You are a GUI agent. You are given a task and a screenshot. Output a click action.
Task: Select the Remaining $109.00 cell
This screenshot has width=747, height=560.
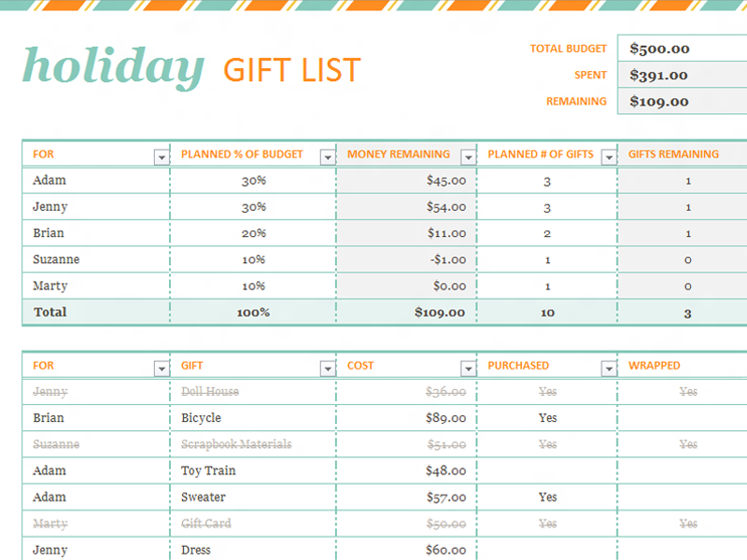tap(683, 101)
